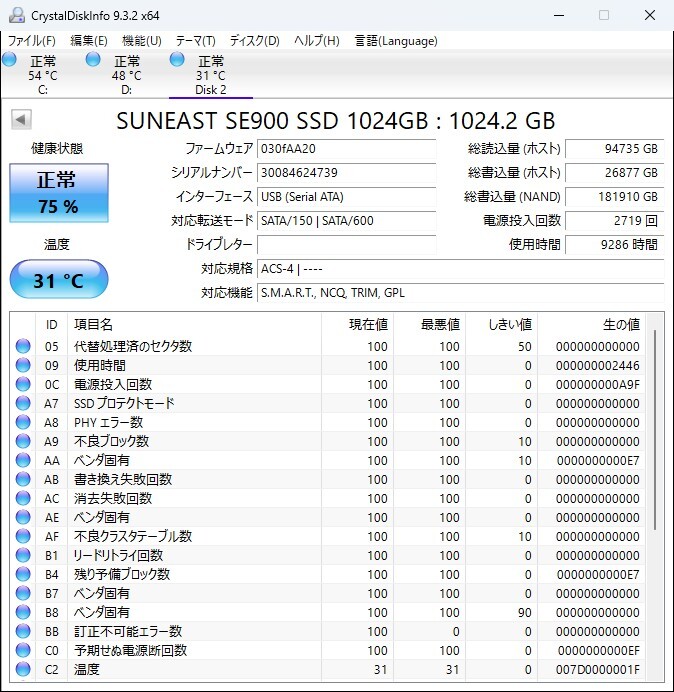Screen dimensions: 674x692
Task: Open the 機能(U) menu
Action: (141, 41)
